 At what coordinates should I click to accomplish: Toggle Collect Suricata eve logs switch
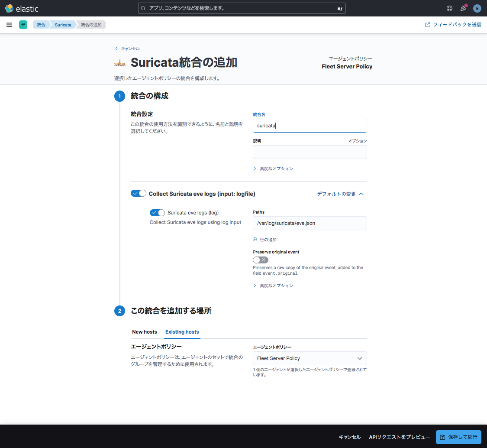pyautogui.click(x=139, y=194)
